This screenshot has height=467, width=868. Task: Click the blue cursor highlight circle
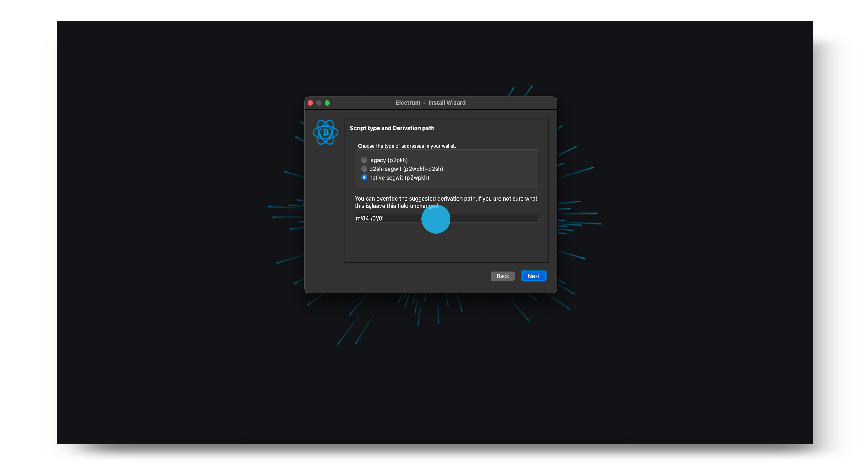(x=436, y=219)
